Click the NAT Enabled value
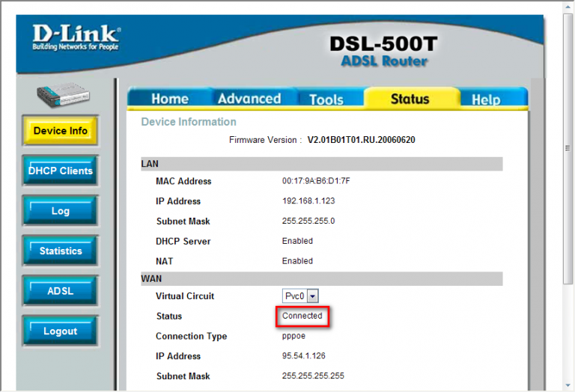This screenshot has width=575, height=392. 297,261
